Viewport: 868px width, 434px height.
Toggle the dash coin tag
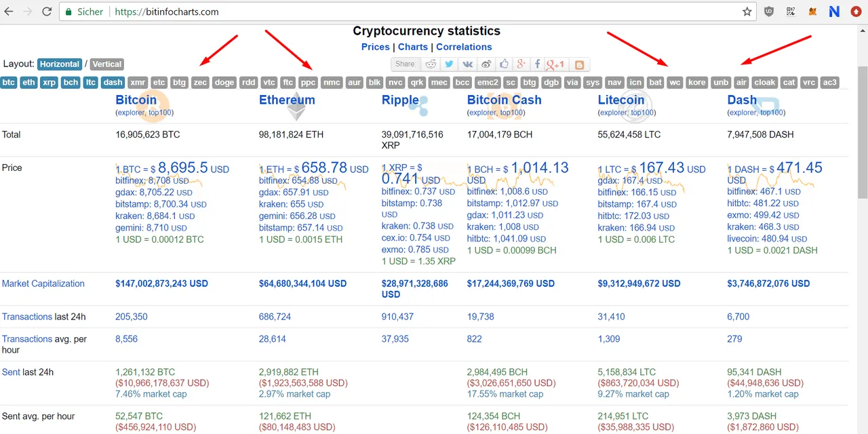coord(113,83)
